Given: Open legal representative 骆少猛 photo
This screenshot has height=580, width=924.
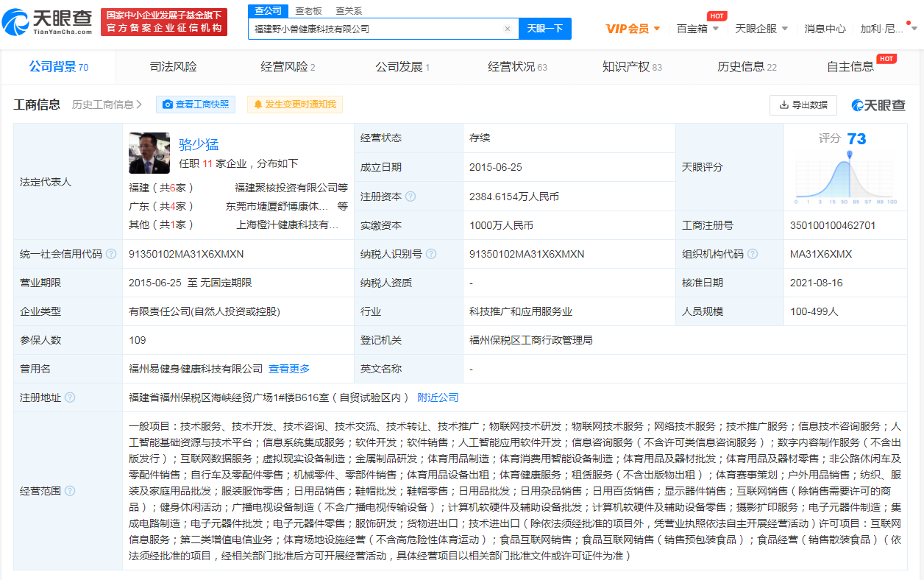Looking at the screenshot, I should (149, 152).
